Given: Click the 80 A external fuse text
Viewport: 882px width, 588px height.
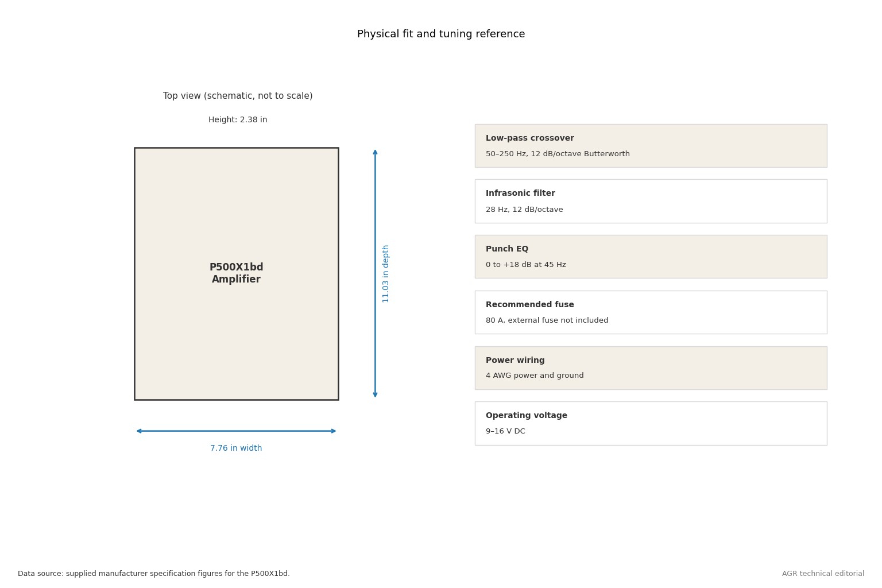Looking at the screenshot, I should 547,320.
